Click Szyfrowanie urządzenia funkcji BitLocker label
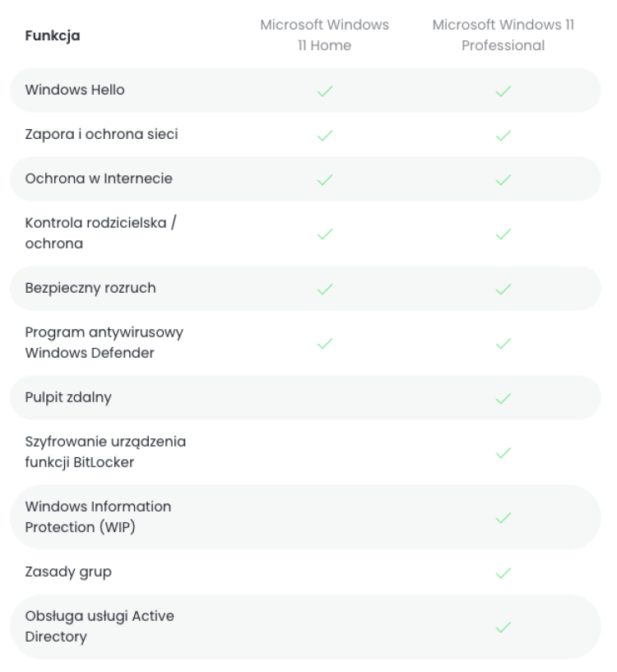The height and width of the screenshot is (672, 617). click(105, 452)
